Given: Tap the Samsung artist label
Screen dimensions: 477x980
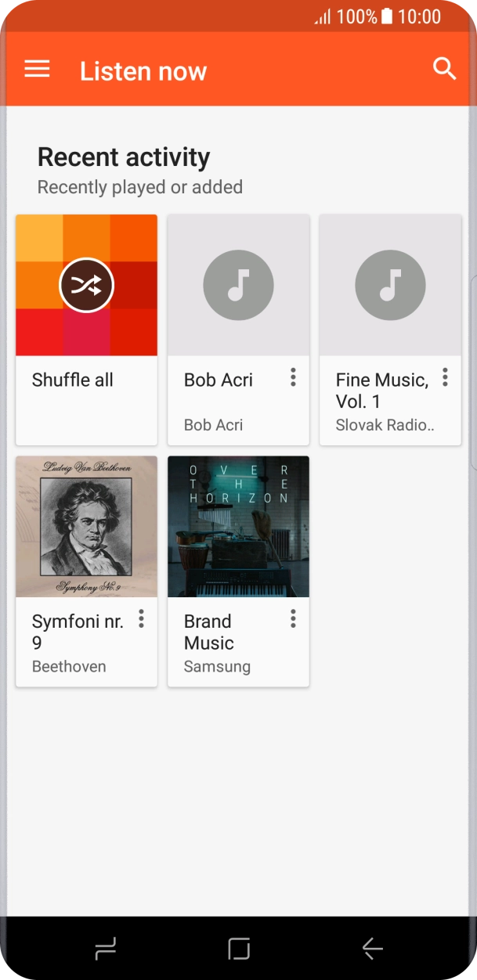Looking at the screenshot, I should pyautogui.click(x=217, y=667).
